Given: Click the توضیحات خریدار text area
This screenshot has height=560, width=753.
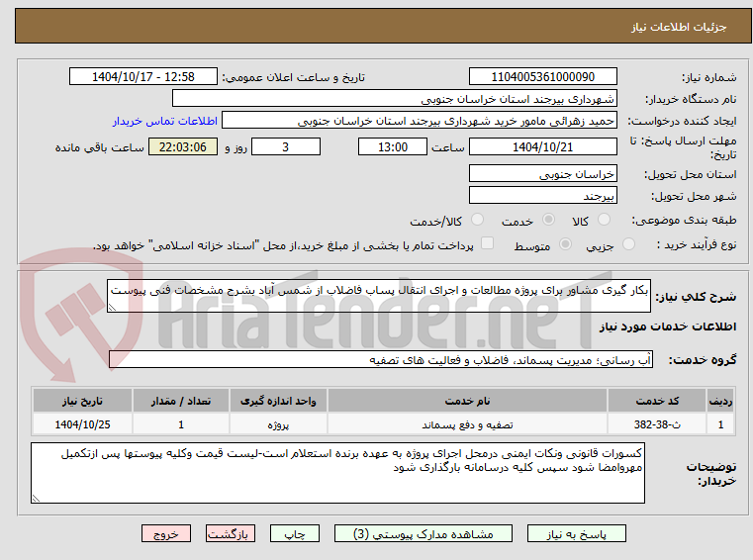Looking at the screenshot, I should point(337,473).
